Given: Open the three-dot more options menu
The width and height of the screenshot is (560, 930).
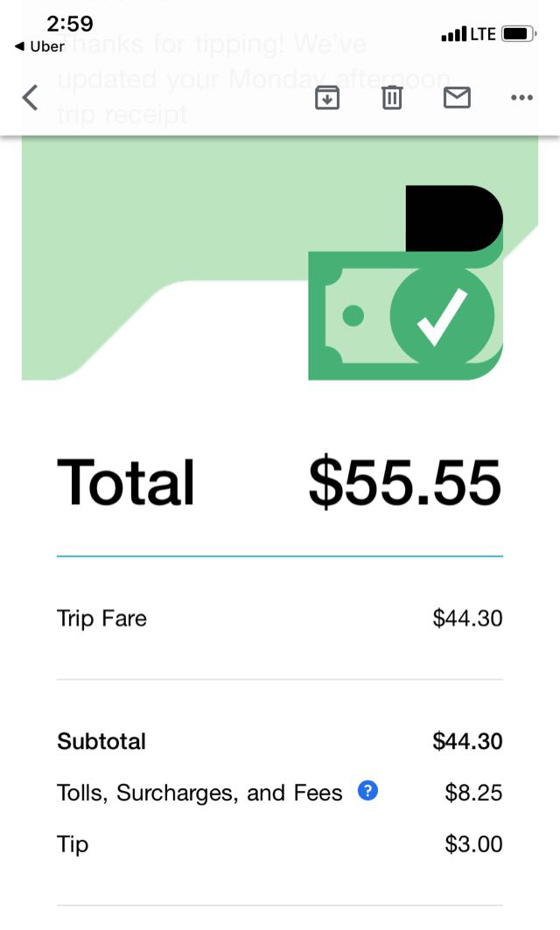Looking at the screenshot, I should (x=521, y=98).
